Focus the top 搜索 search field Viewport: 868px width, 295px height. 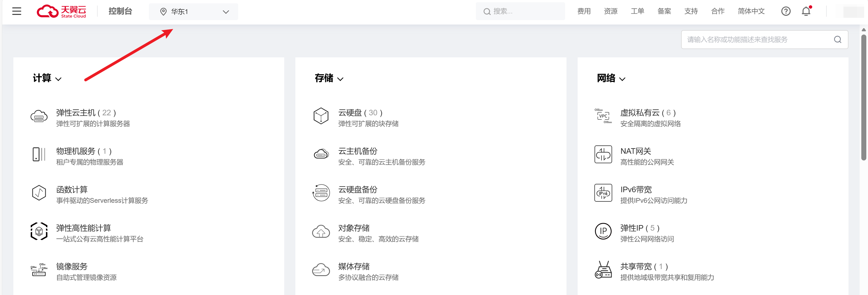coord(520,11)
